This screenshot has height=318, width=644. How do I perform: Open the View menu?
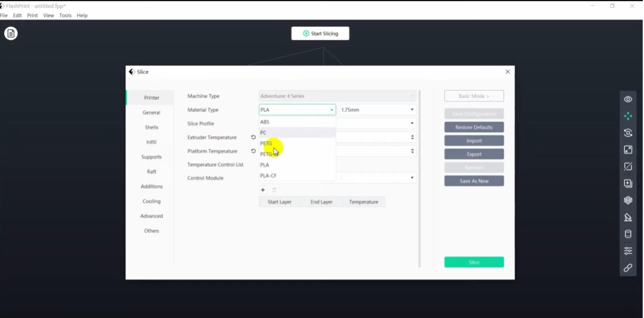click(x=48, y=16)
